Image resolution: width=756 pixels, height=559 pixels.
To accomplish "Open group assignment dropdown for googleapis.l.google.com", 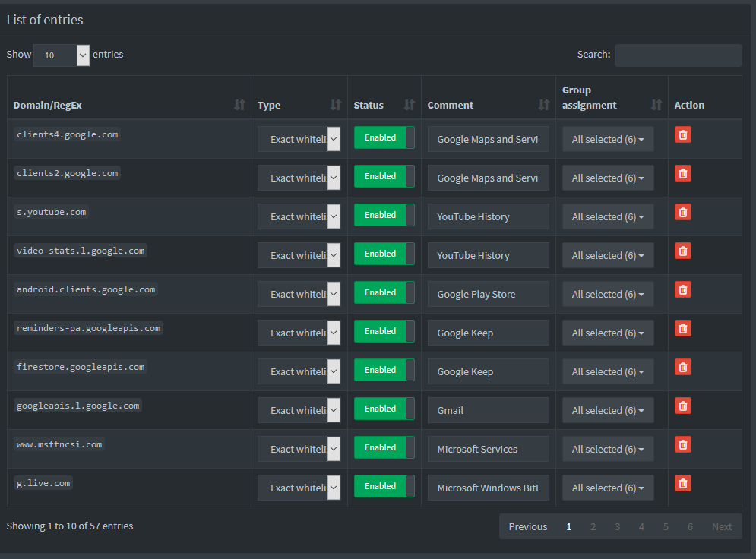I will (608, 410).
